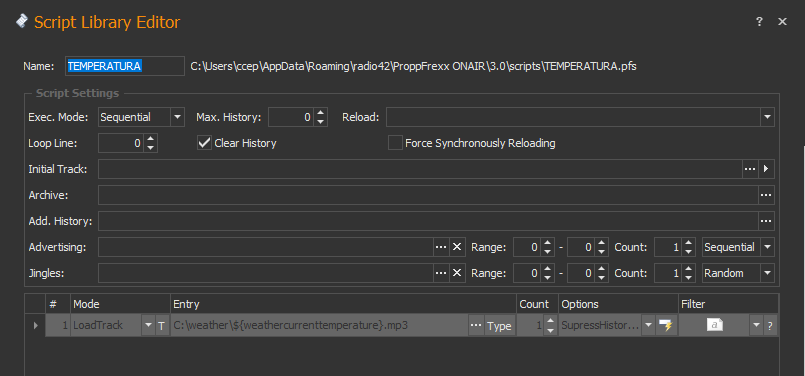805x376 pixels.
Task: Play the Initial Track with arrow button
Action: [x=766, y=168]
